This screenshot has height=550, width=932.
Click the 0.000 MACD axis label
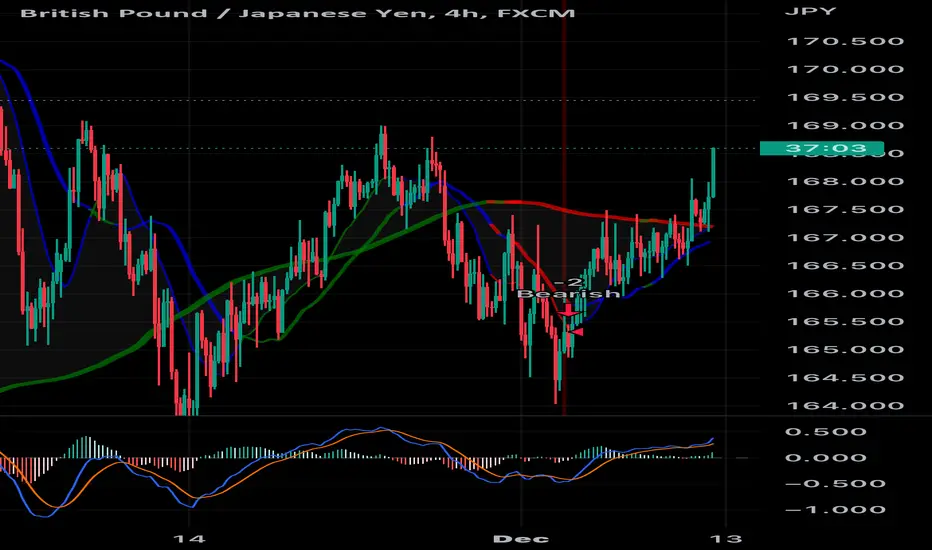pyautogui.click(x=825, y=458)
